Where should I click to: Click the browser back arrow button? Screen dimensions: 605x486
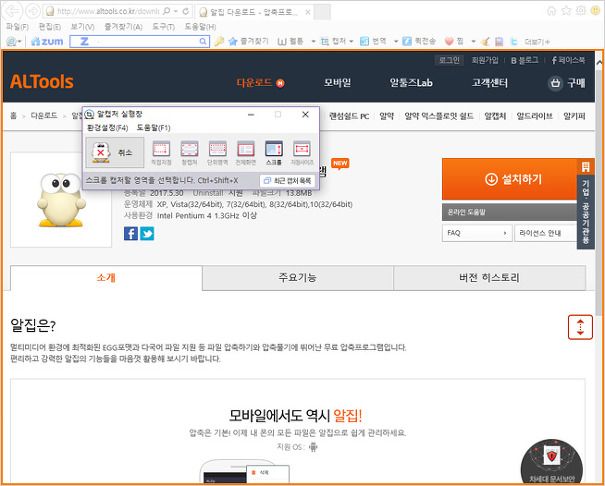(14, 11)
